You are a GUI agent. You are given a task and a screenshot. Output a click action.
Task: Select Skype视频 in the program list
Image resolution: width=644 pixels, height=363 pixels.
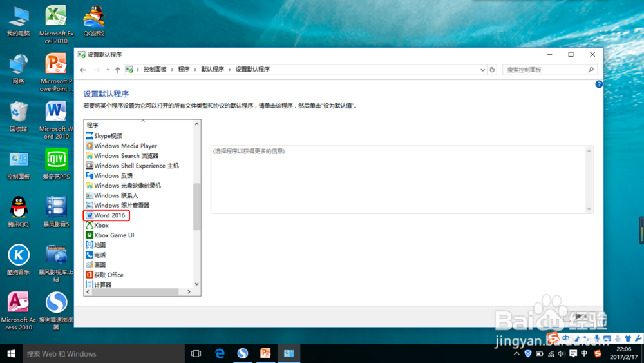(x=104, y=135)
